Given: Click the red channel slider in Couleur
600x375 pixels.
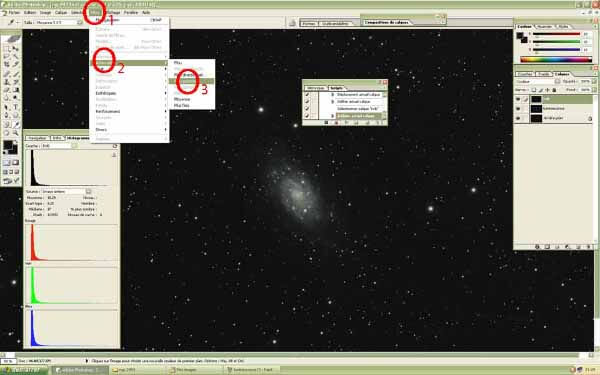Looking at the screenshot, I should click(x=556, y=34).
